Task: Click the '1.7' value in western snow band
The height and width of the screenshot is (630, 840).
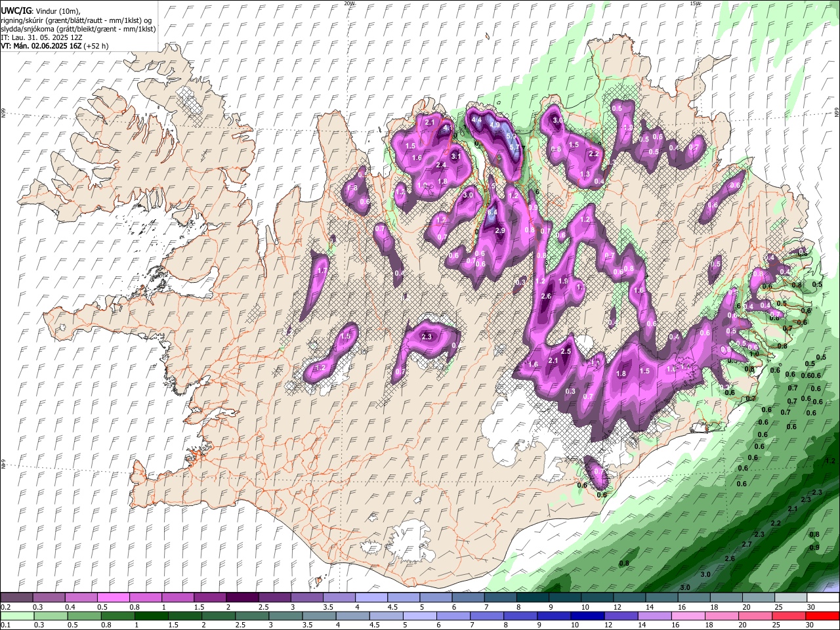Action: click(x=322, y=270)
